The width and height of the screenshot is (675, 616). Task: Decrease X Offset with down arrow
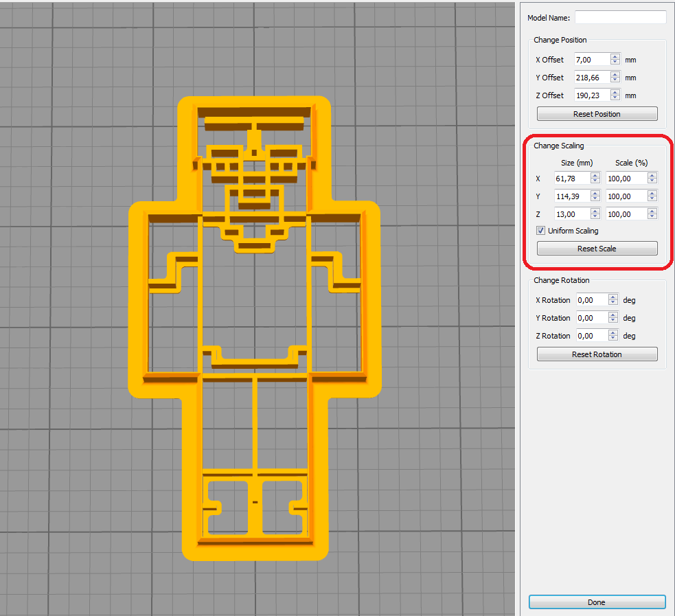[x=615, y=62]
